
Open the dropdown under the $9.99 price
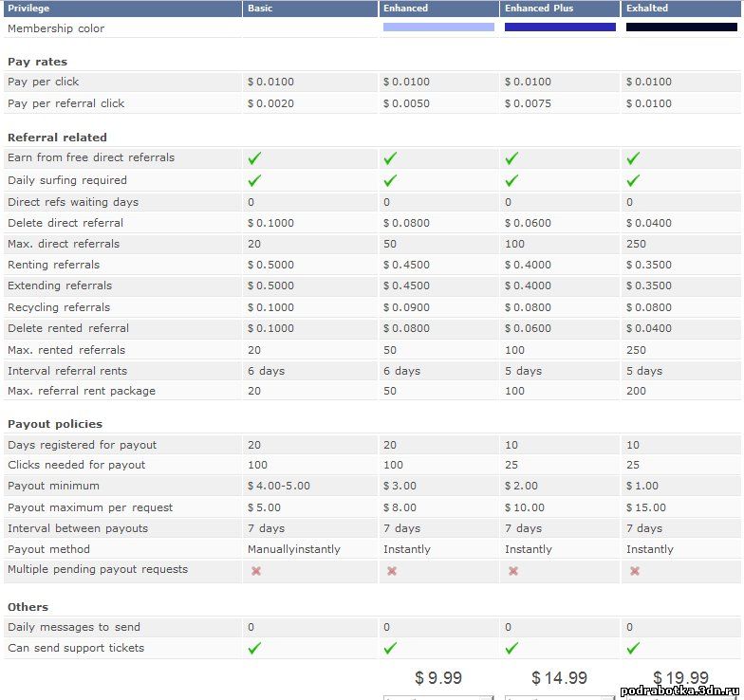[438, 696]
